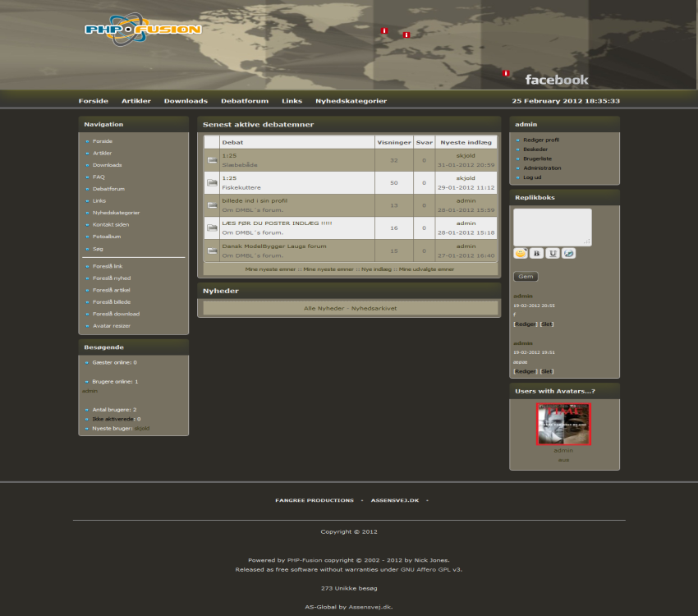
Task: Click Log ud in the admin panel
Action: tap(532, 177)
